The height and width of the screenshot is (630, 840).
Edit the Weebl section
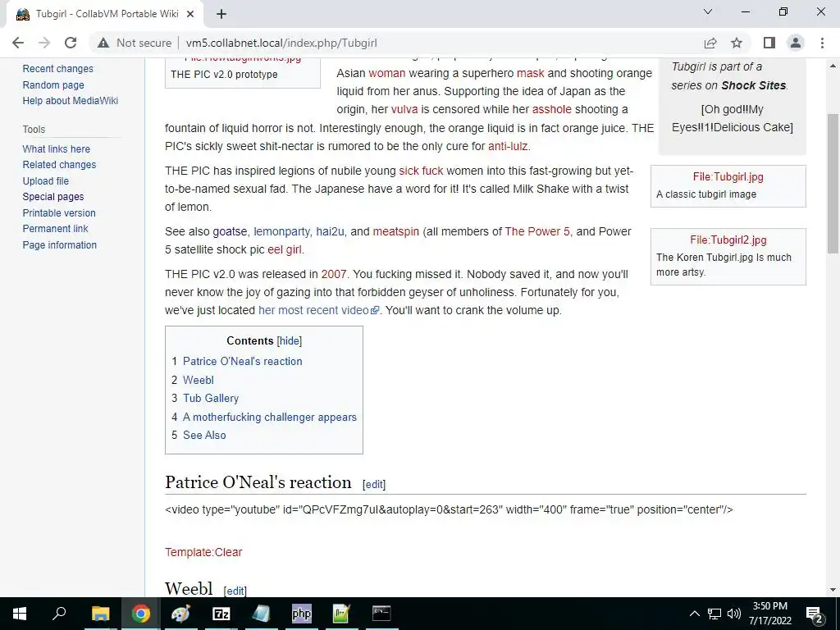click(x=235, y=591)
